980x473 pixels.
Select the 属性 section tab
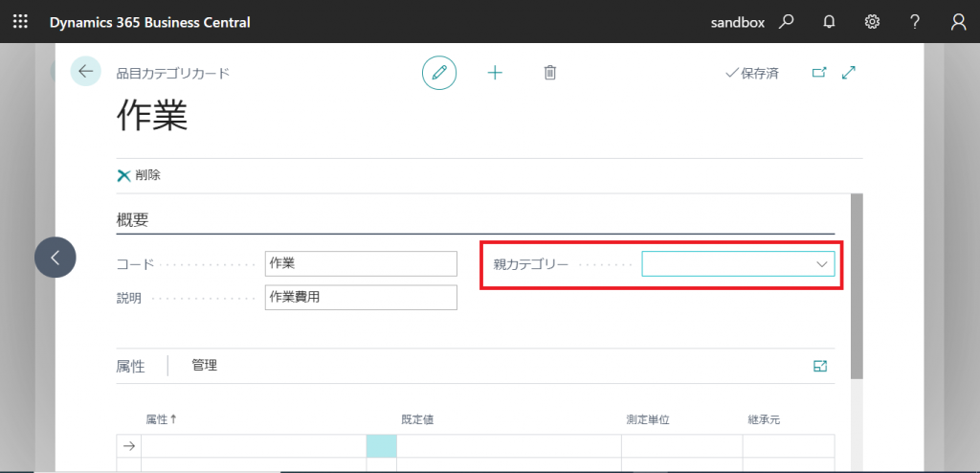point(130,366)
